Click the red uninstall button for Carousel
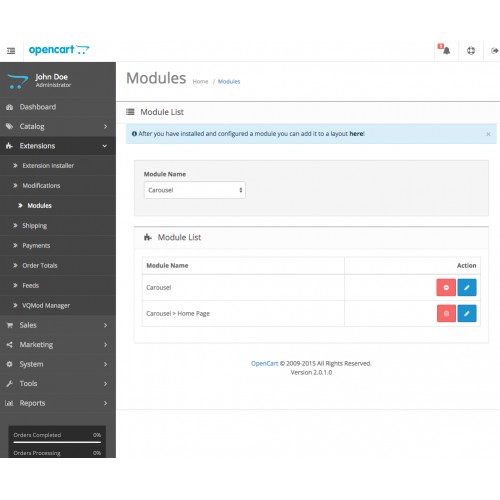 446,287
